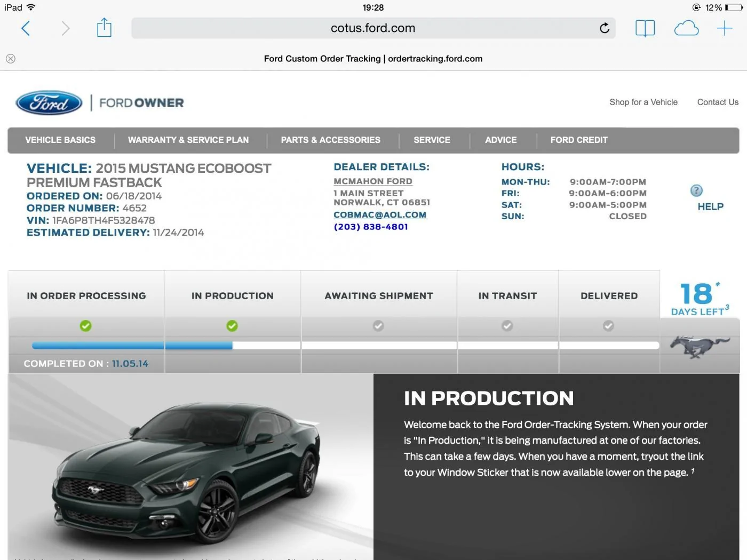This screenshot has height=560, width=747.
Task: Click the gray checkmark under Delivered
Action: 608,326
